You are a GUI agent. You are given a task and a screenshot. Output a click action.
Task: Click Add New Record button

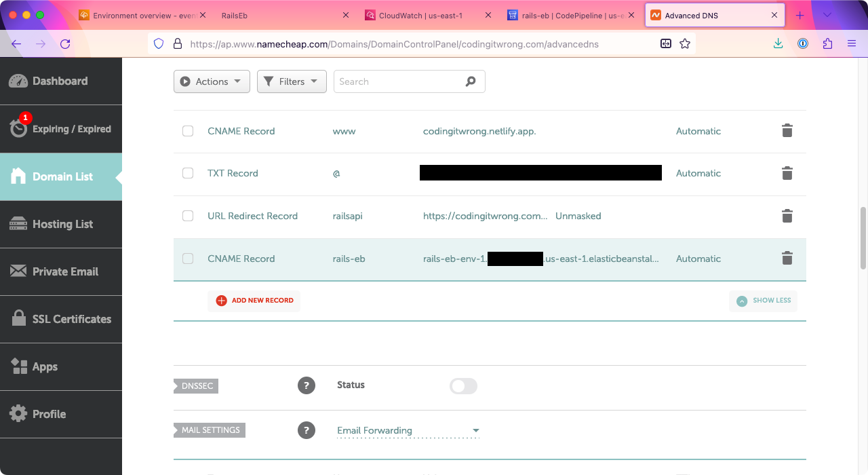254,301
